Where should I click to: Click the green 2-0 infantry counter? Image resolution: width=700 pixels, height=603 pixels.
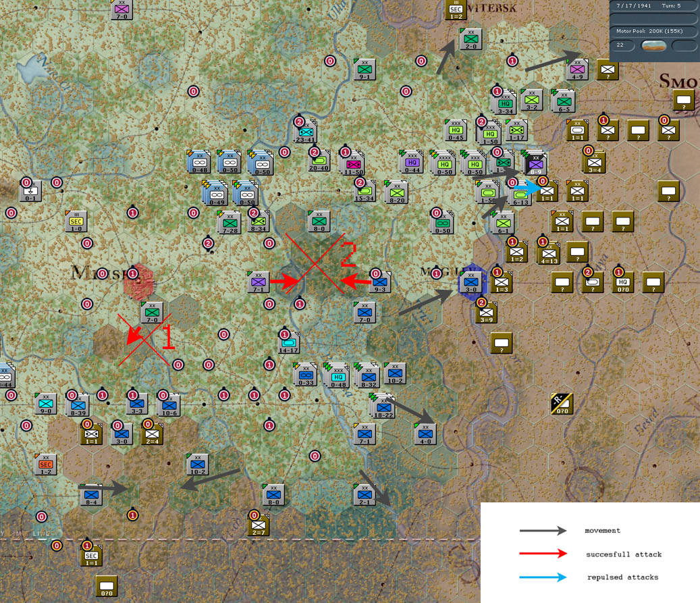[x=470, y=39]
